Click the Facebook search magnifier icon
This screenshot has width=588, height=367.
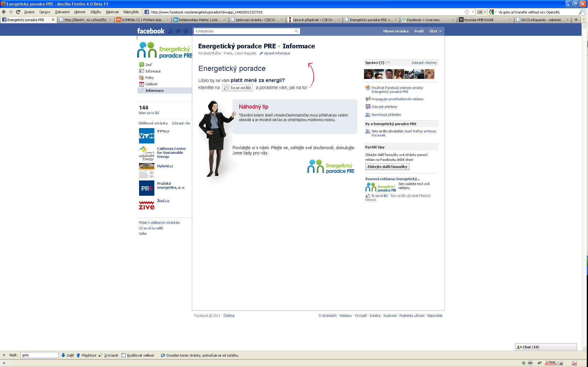(296, 31)
